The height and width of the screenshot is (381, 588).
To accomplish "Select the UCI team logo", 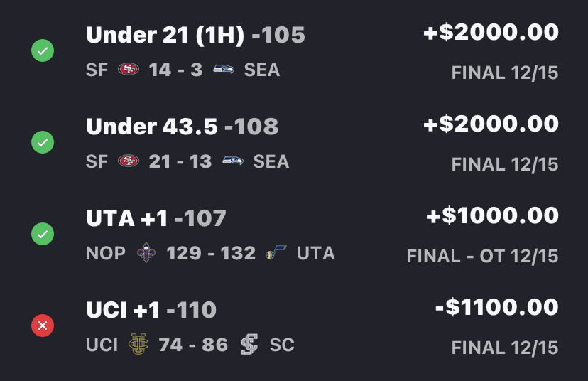I will pyautogui.click(x=137, y=345).
